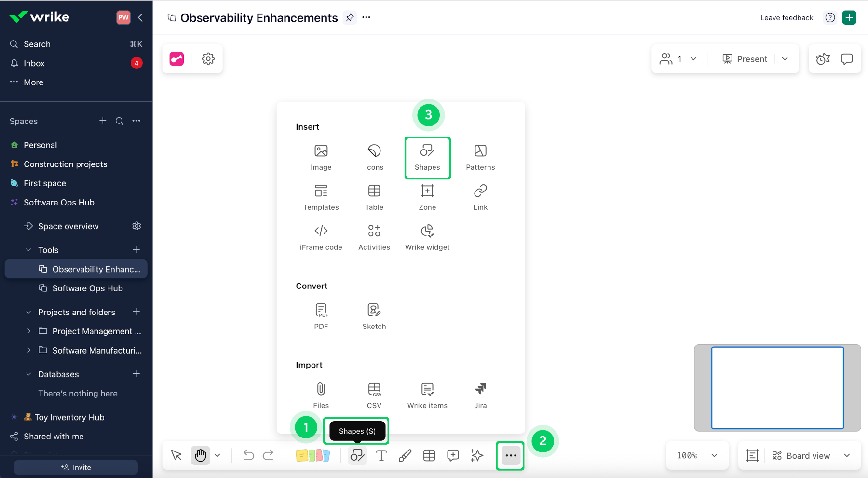The height and width of the screenshot is (478, 868).
Task: Open the help question mark
Action: (x=830, y=18)
